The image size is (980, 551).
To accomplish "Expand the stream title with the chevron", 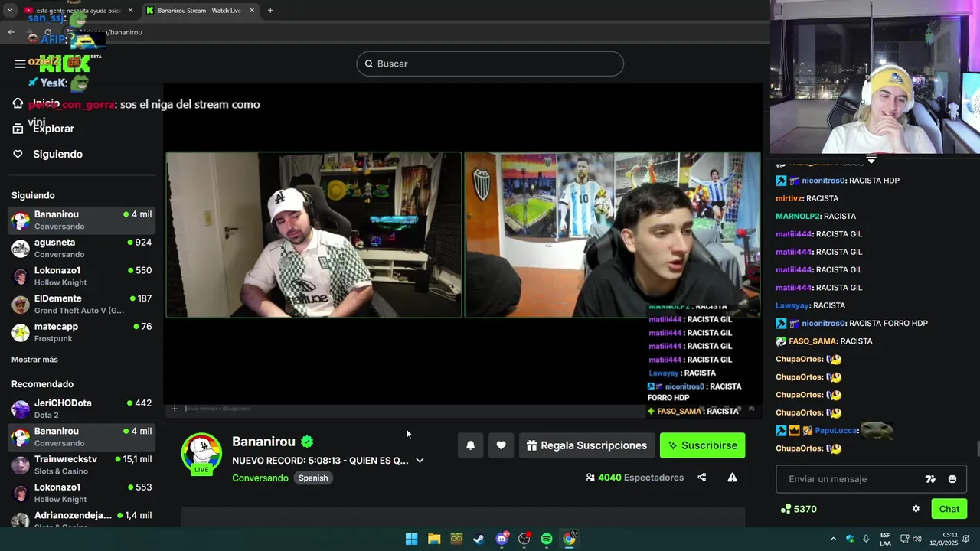I will coord(420,461).
